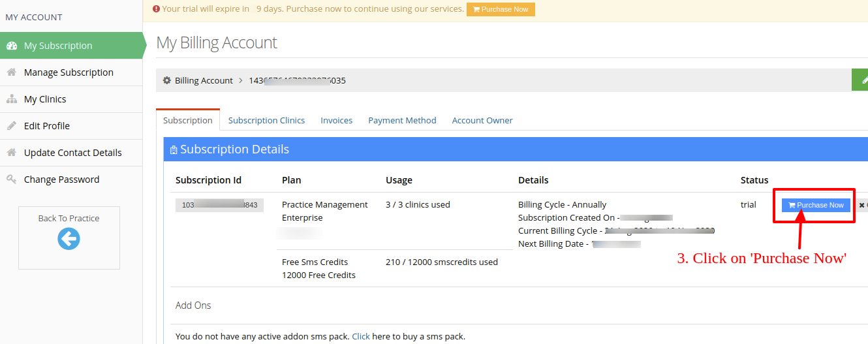868x344 pixels.
Task: Click the blue Purchase Now button
Action: point(816,205)
